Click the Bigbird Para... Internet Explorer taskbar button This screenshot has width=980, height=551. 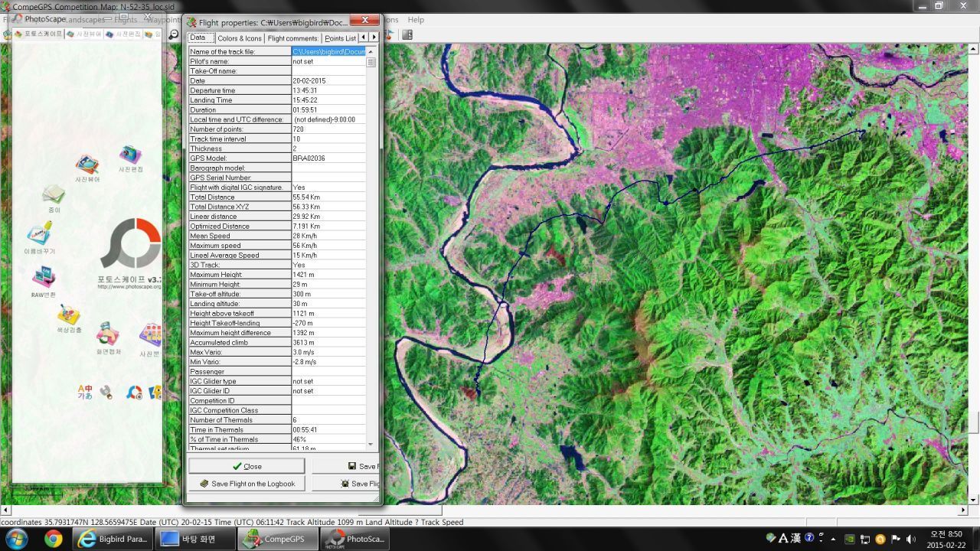[x=113, y=539]
